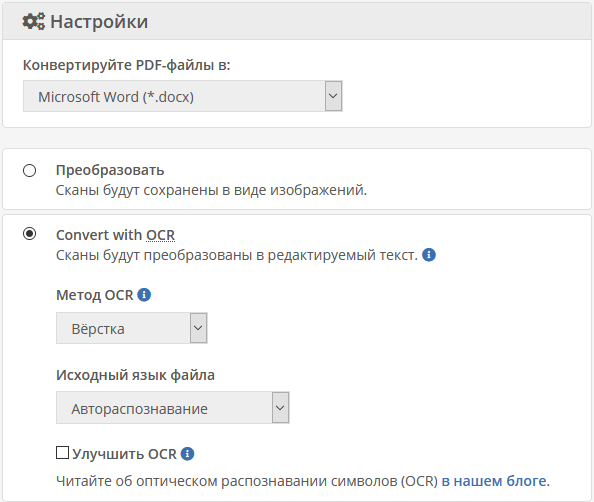The image size is (594, 502).
Task: Click info icon next to Метод OCR
Action: coord(144,294)
